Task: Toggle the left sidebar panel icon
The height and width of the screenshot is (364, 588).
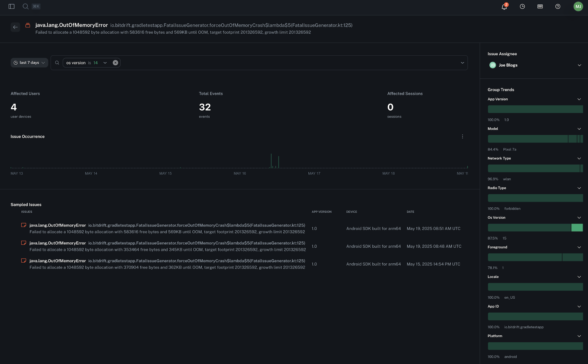Action: (x=12, y=6)
